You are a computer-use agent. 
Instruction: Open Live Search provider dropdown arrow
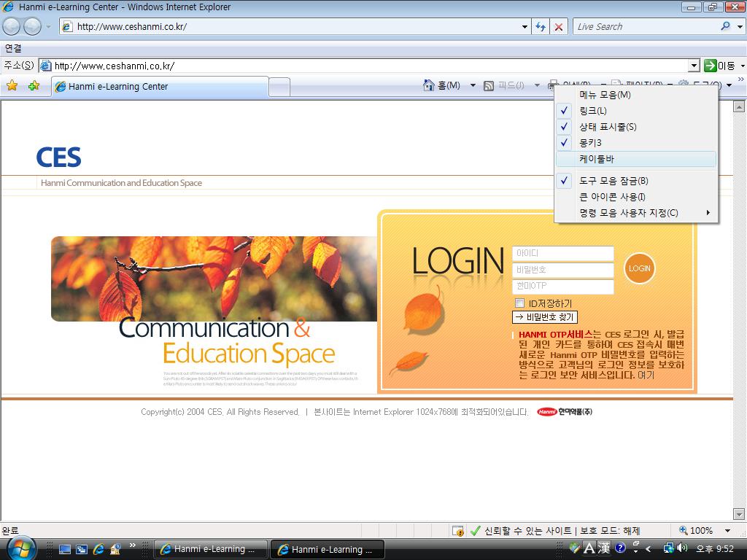click(x=740, y=27)
